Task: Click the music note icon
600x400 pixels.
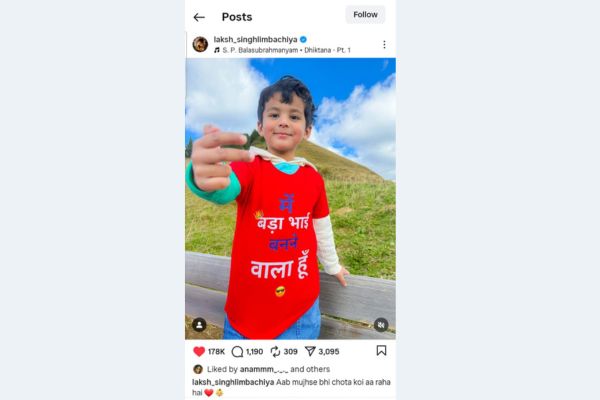Action: click(217, 50)
